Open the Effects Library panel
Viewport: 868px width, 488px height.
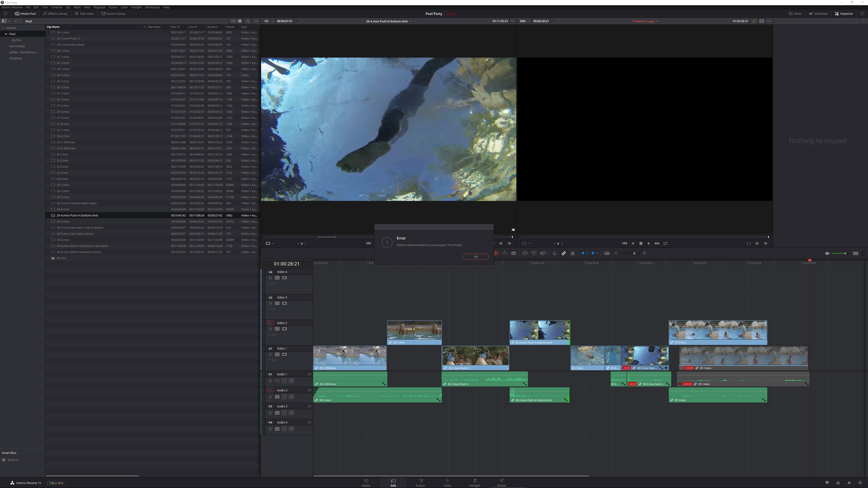[x=55, y=14]
